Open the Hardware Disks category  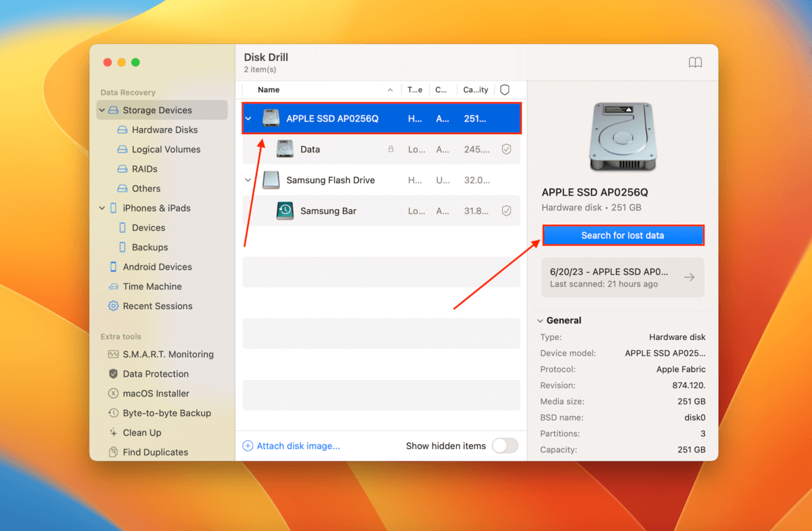click(164, 130)
